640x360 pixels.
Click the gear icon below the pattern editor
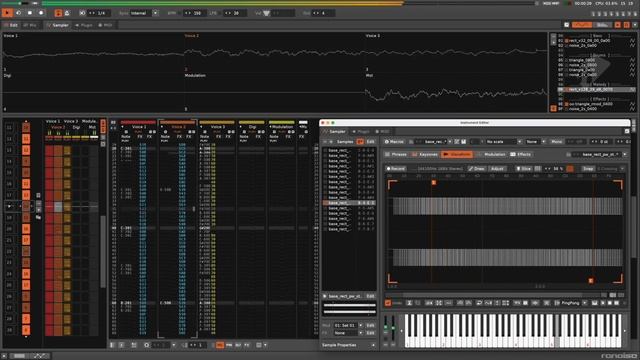pyautogui.click(x=146, y=345)
